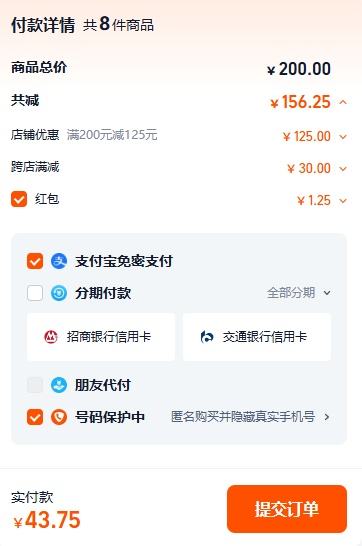Image resolution: width=362 pixels, height=546 pixels.
Task: Select 招商银行信用卡 payment option
Action: [x=101, y=337]
